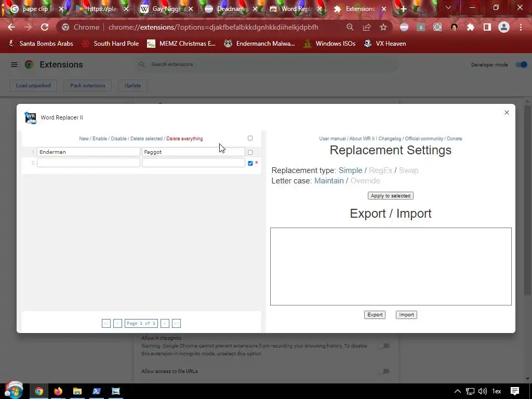Toggle Allow access to file URLs switch
This screenshot has height=399, width=532.
tap(384, 371)
